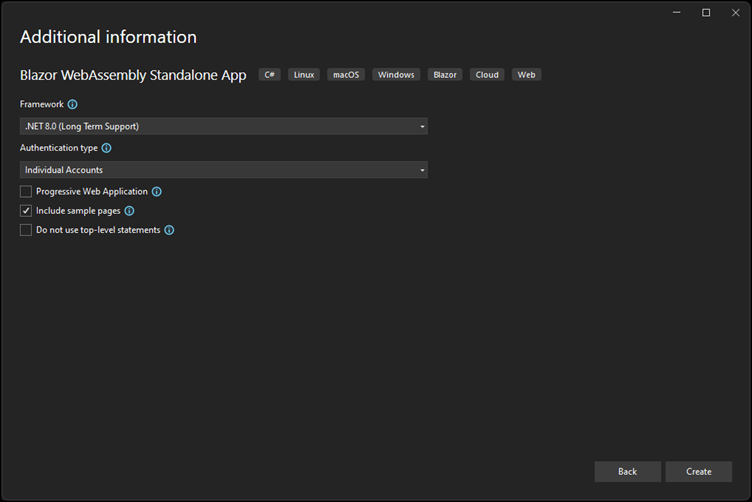Check Do not use top-level statements
The image size is (752, 502).
(x=26, y=230)
